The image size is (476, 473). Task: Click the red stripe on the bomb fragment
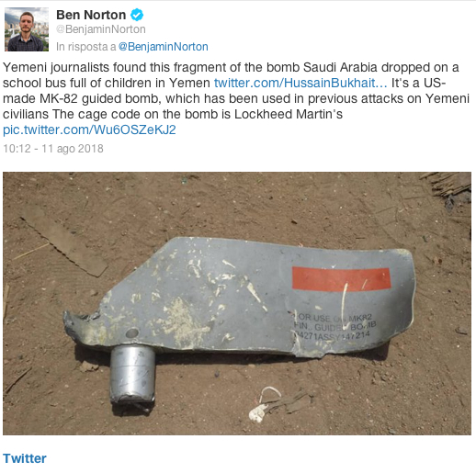point(342,279)
